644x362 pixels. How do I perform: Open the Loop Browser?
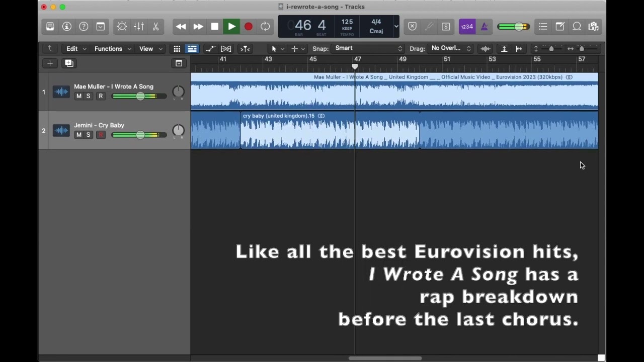577,27
